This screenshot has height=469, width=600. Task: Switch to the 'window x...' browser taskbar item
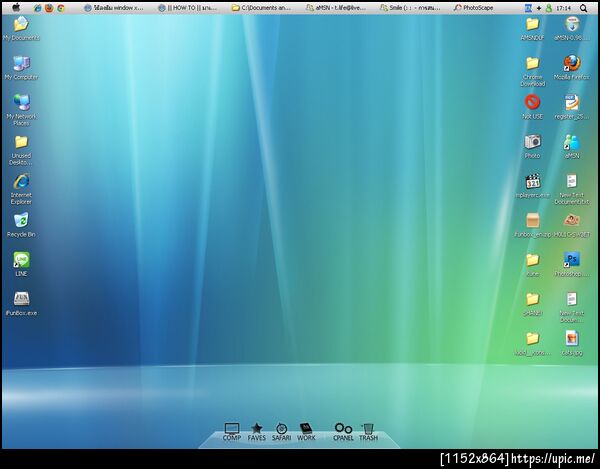coord(114,8)
